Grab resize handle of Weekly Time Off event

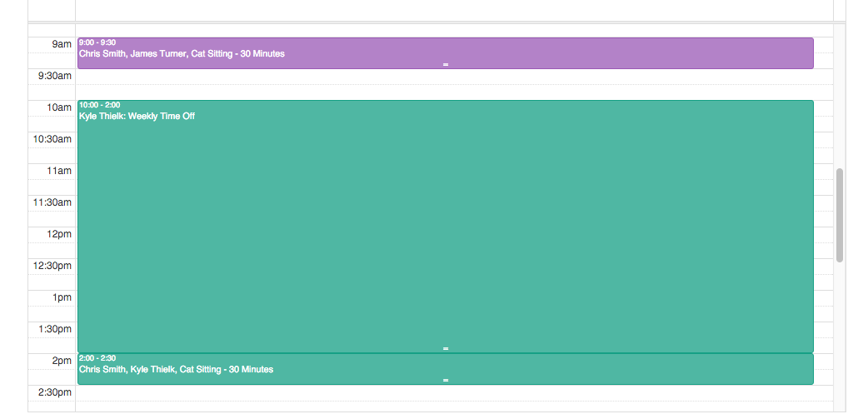click(x=446, y=349)
